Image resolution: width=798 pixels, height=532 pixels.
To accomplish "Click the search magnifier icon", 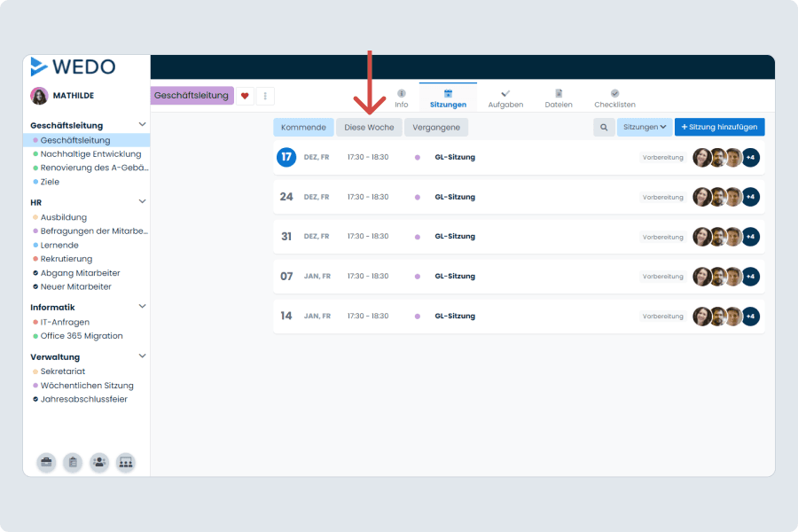I will click(604, 128).
